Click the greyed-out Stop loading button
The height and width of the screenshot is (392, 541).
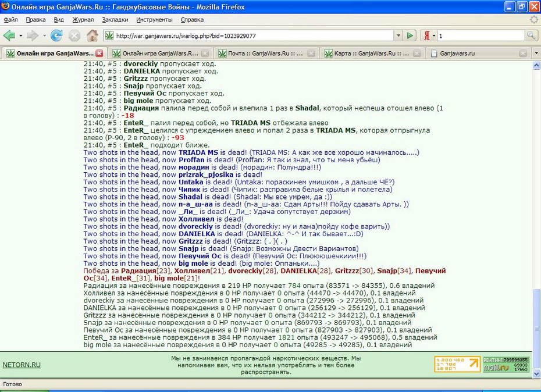tap(74, 35)
